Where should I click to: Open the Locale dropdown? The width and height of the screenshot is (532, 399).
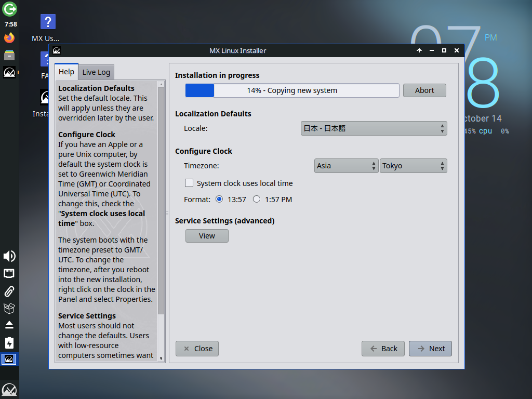point(374,128)
